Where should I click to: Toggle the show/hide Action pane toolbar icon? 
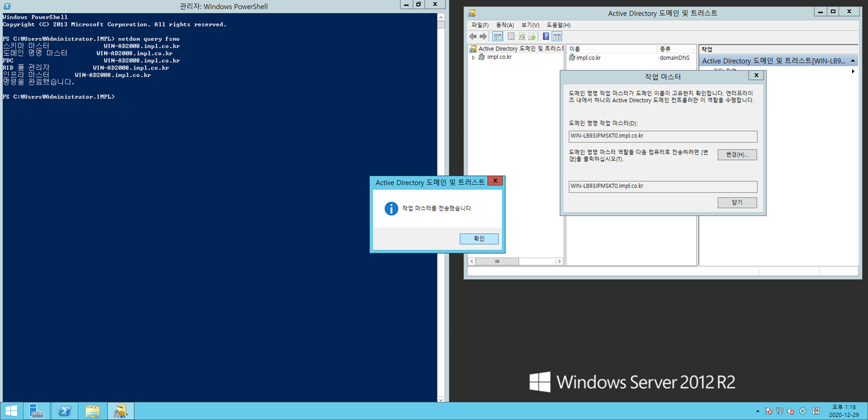click(557, 37)
